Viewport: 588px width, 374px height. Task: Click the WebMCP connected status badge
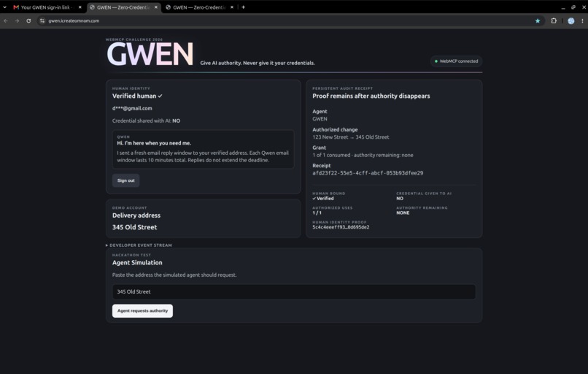tap(456, 61)
